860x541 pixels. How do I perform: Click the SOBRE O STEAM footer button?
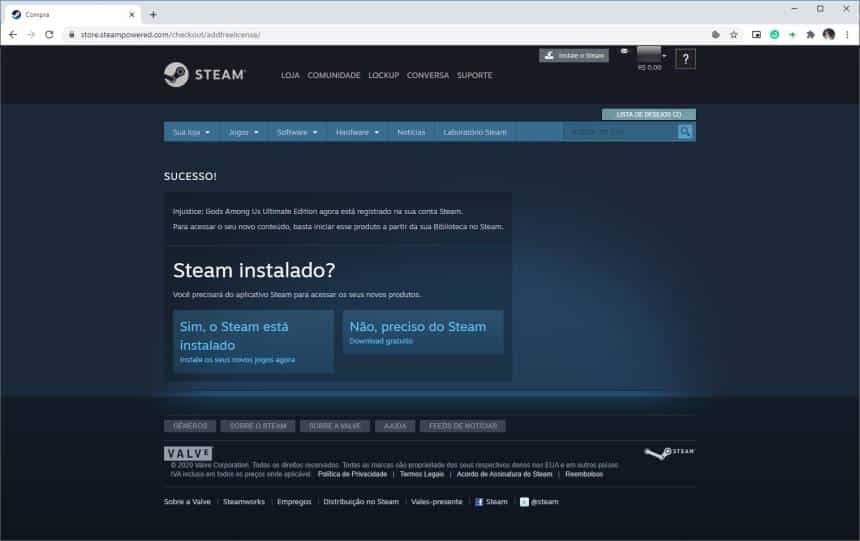pyautogui.click(x=258, y=426)
